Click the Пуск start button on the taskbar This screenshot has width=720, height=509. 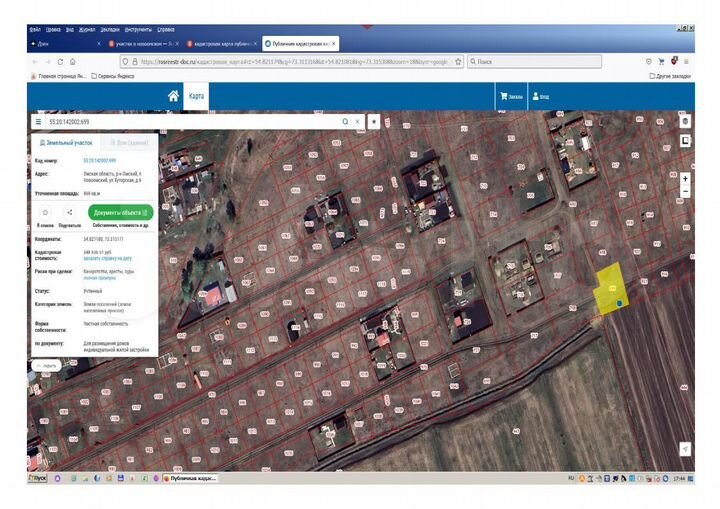[x=38, y=479]
